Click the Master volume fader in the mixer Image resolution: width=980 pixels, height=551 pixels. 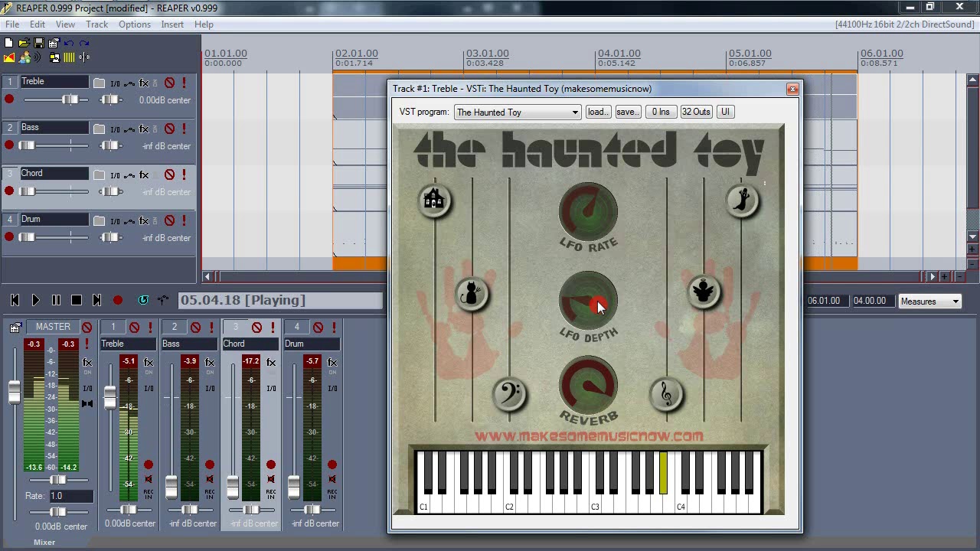(14, 392)
